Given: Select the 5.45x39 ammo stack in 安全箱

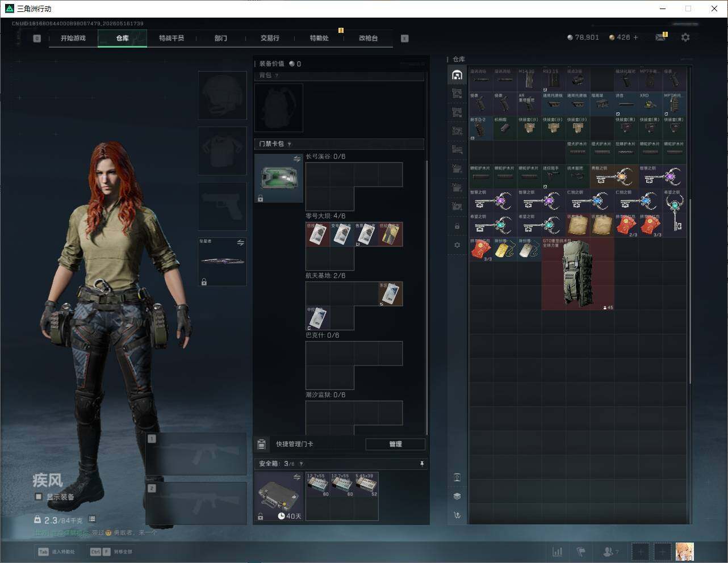Looking at the screenshot, I should [x=366, y=484].
